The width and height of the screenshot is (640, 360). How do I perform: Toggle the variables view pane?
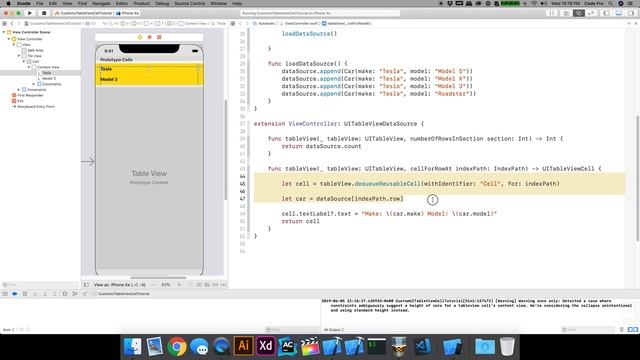pyautogui.click(x=630, y=329)
